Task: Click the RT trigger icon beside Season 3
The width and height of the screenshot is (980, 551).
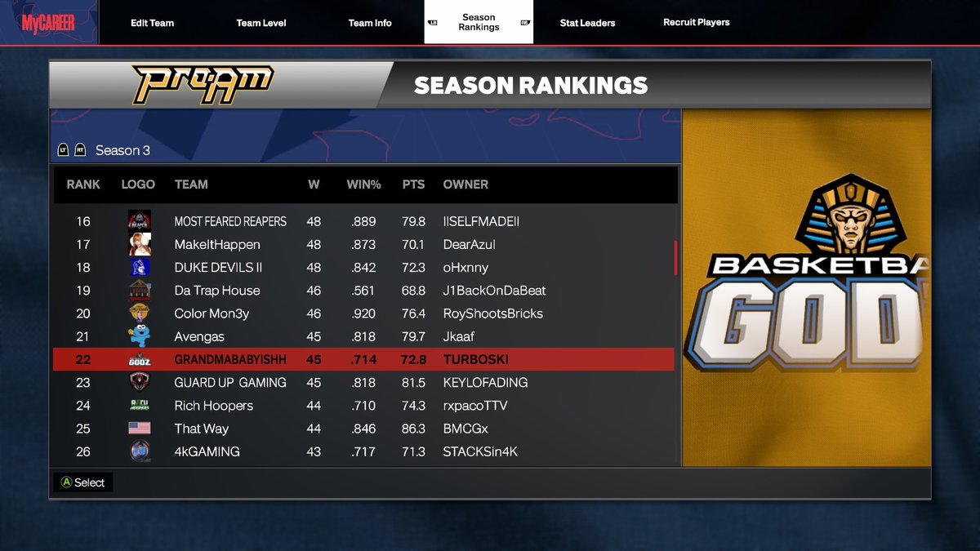Action: tap(80, 150)
